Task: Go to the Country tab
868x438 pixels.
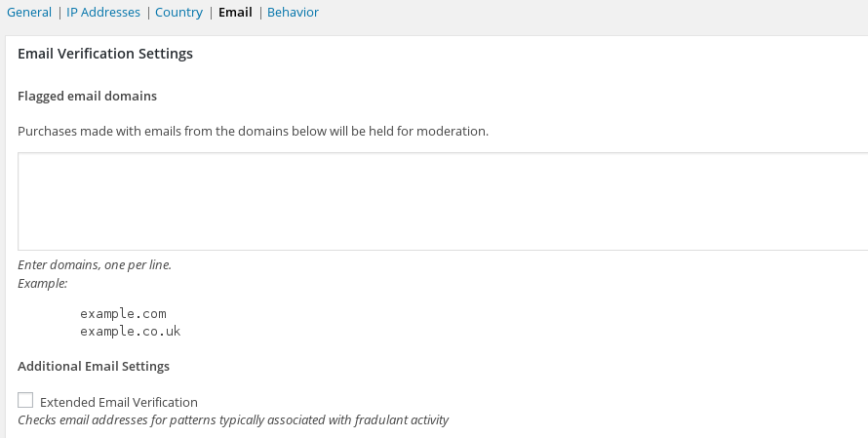Action: coord(178,13)
